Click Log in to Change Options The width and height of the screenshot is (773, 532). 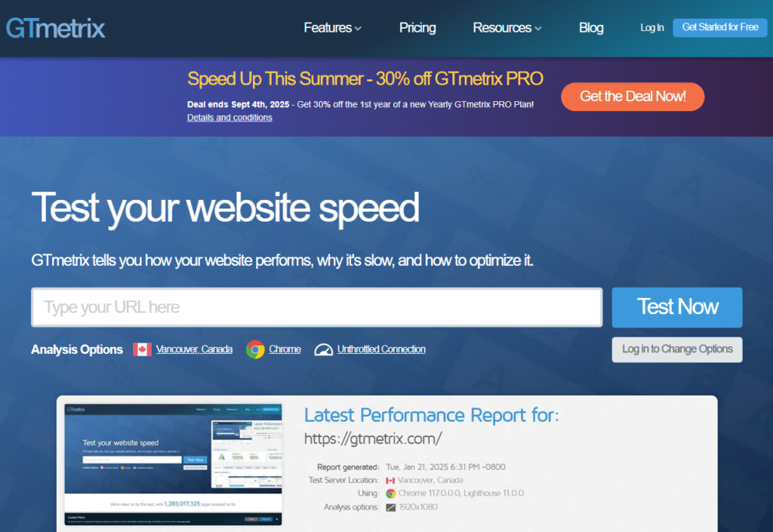(x=677, y=349)
